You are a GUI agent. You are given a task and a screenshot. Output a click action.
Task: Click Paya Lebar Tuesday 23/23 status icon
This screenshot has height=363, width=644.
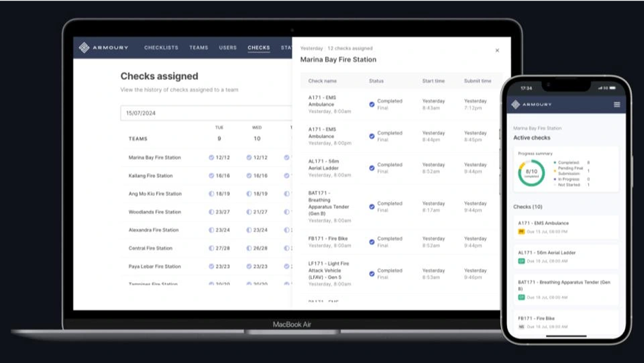coord(211,266)
